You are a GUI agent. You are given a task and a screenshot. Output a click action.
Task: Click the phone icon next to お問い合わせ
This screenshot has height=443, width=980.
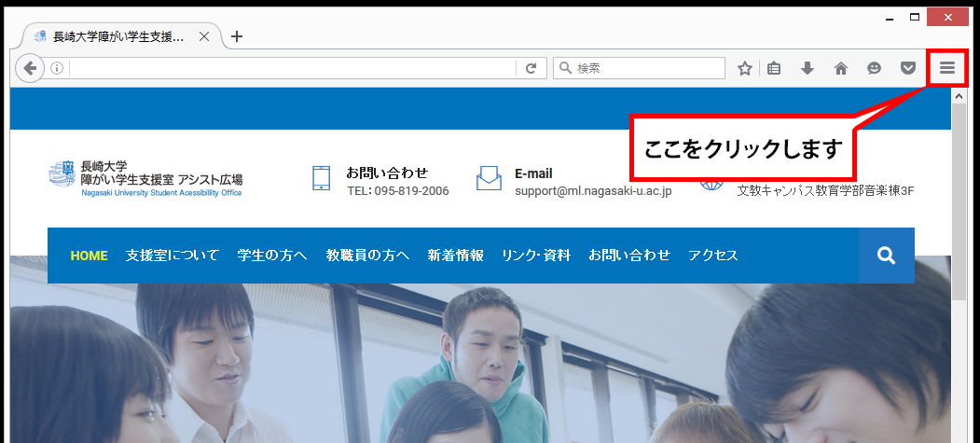pos(321,178)
